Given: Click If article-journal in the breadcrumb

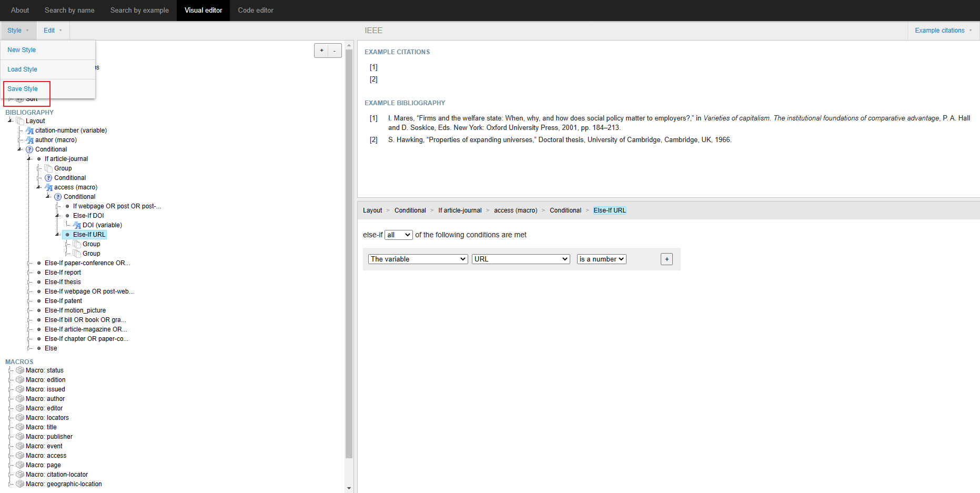Looking at the screenshot, I should [x=460, y=210].
